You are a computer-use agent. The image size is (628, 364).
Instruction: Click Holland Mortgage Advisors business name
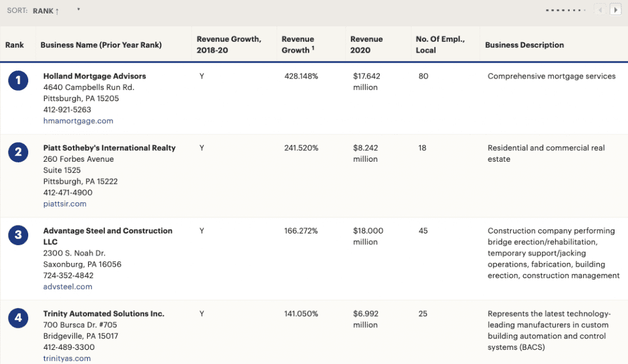94,76
